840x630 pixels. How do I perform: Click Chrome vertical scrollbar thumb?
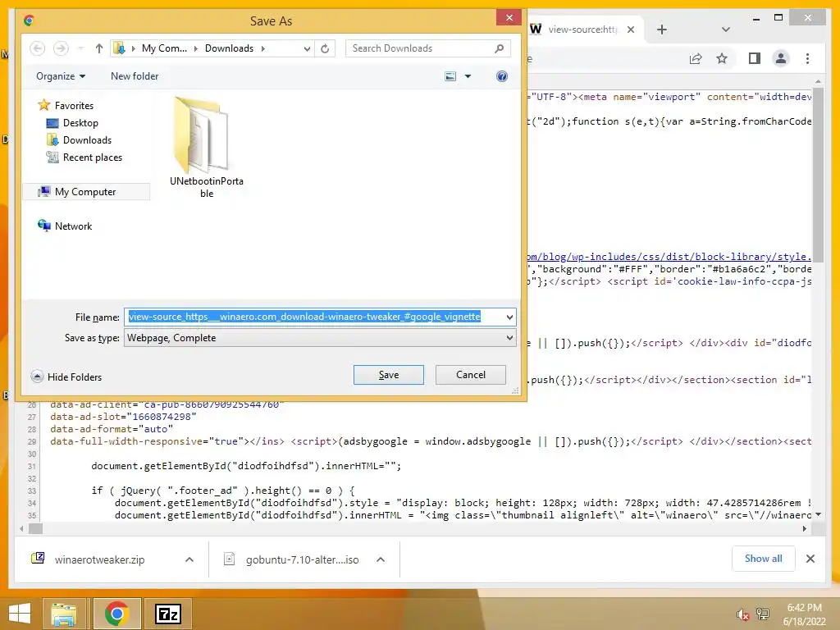818,174
